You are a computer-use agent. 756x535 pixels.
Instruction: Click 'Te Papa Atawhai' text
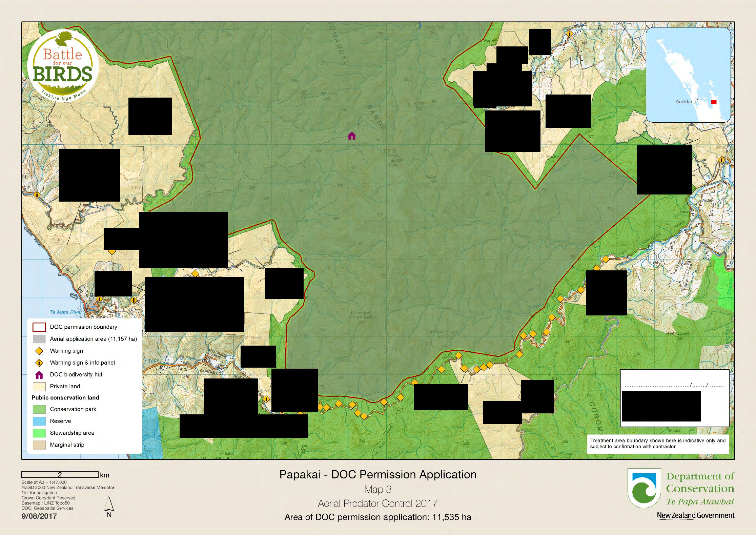700,501
